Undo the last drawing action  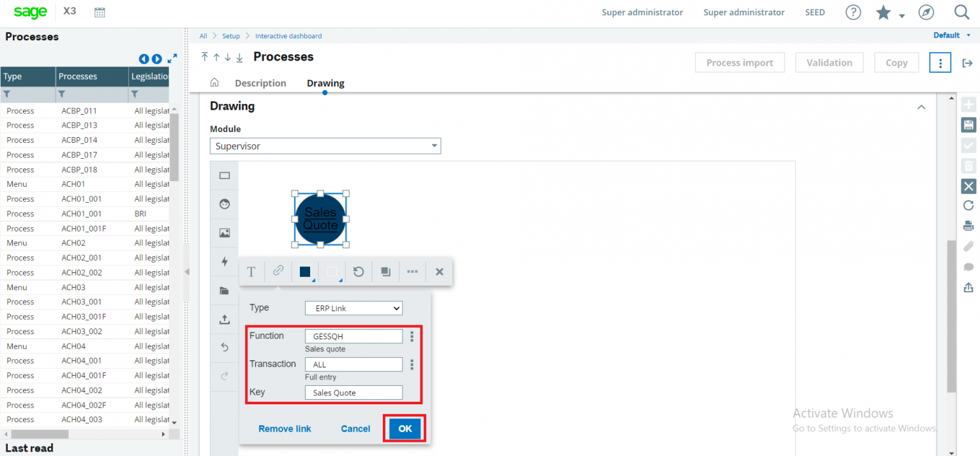point(224,347)
